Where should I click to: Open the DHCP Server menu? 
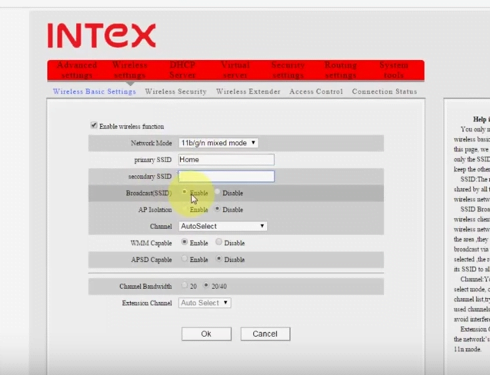coord(182,70)
